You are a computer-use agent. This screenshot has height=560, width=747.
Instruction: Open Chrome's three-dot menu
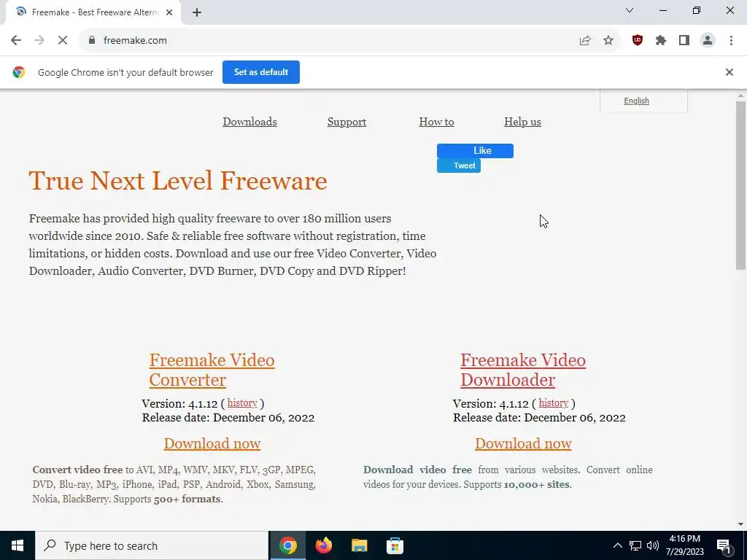(731, 41)
